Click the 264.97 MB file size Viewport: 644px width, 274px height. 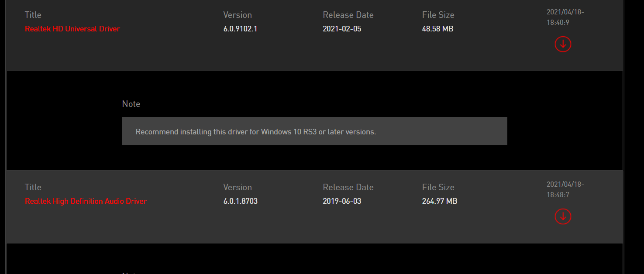(440, 201)
